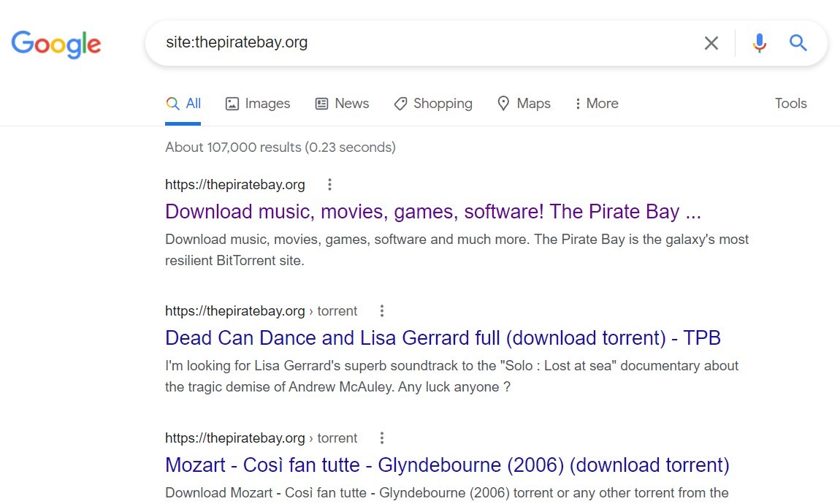Screen dimensions: 840x504
Task: Open three-dot menu for Mozart Così fan tutte result
Action: click(x=381, y=438)
